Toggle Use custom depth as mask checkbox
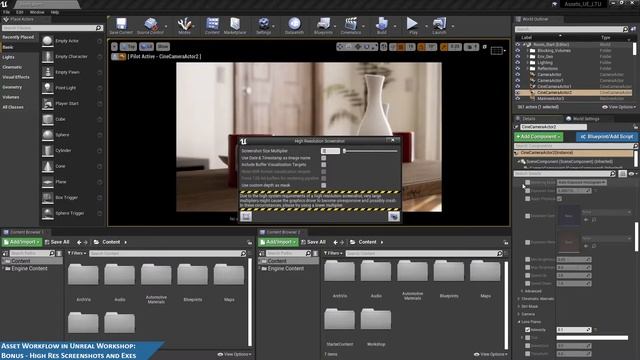Image resolution: width=640 pixels, height=360 pixels. tap(324, 185)
